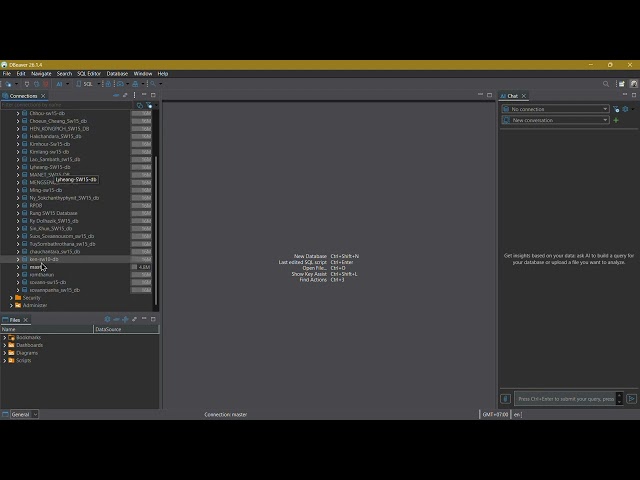Expand the Administer folder
The height and width of the screenshot is (480, 640).
point(11,305)
